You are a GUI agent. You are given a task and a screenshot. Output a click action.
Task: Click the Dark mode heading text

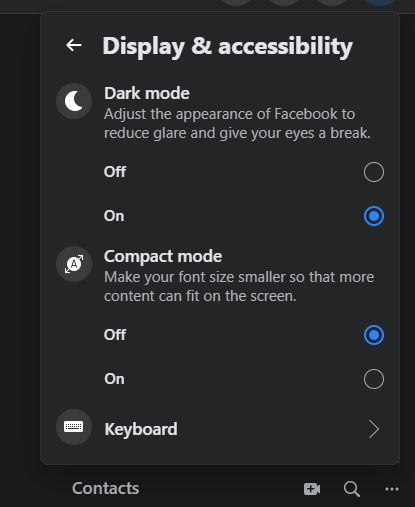coord(147,93)
